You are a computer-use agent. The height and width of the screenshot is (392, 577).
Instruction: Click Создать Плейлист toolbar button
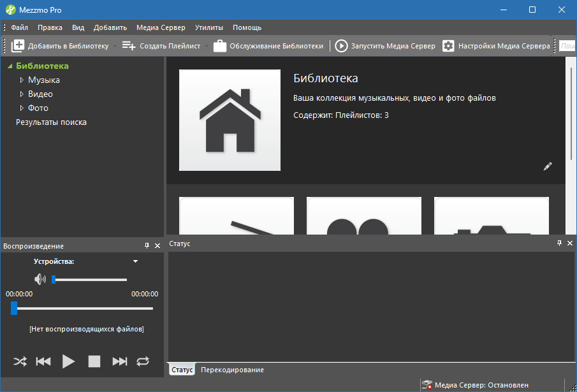pos(161,46)
